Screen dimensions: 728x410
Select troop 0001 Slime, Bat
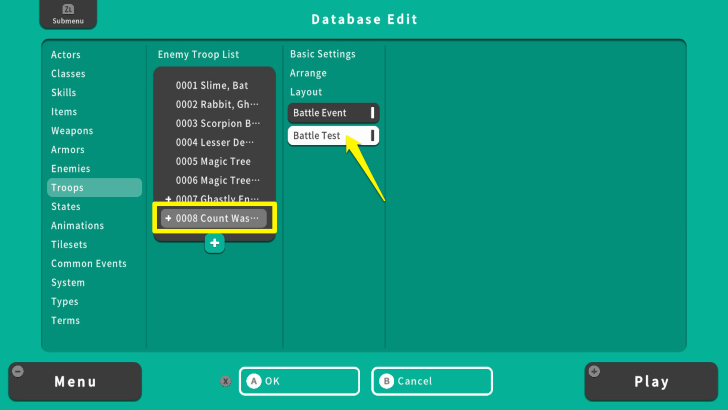click(x=214, y=85)
